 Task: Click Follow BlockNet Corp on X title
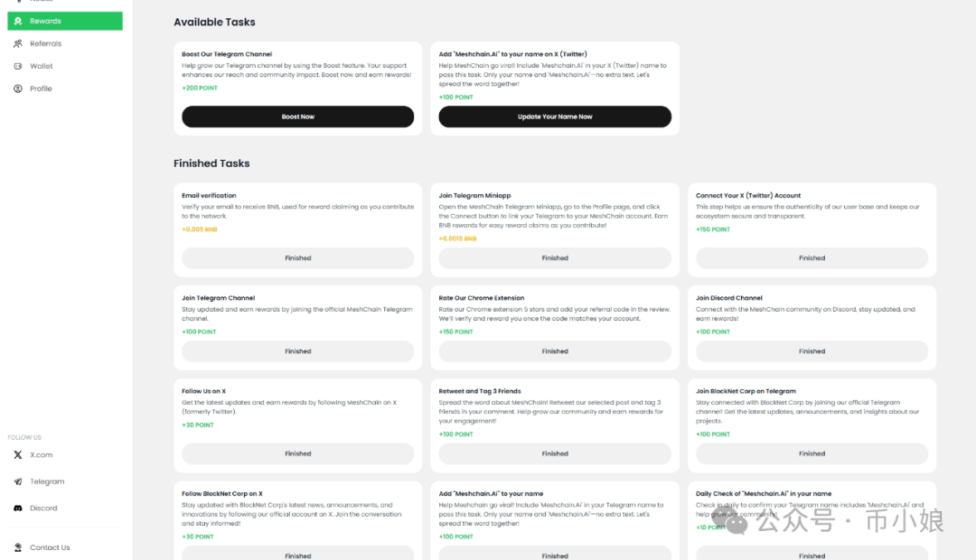pos(222,493)
